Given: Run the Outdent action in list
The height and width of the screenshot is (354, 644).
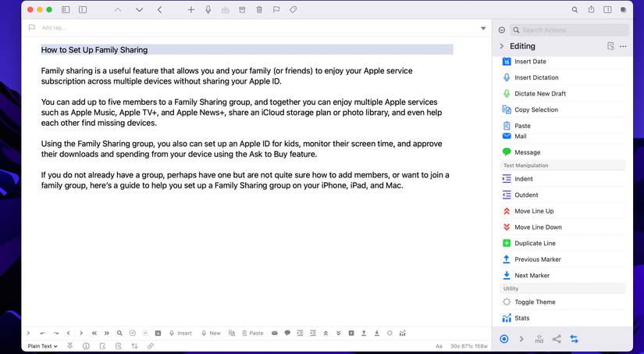Looking at the screenshot, I should pos(563,195).
